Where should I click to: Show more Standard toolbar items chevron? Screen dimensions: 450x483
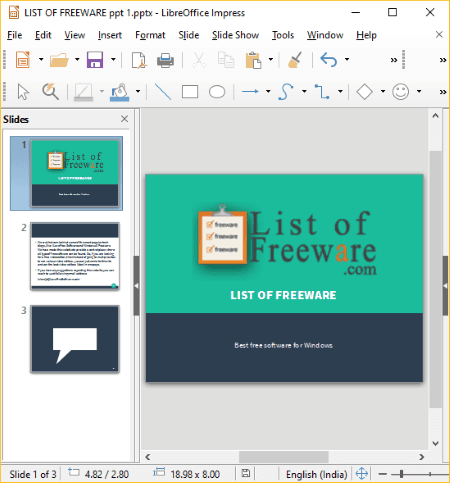tap(394, 60)
